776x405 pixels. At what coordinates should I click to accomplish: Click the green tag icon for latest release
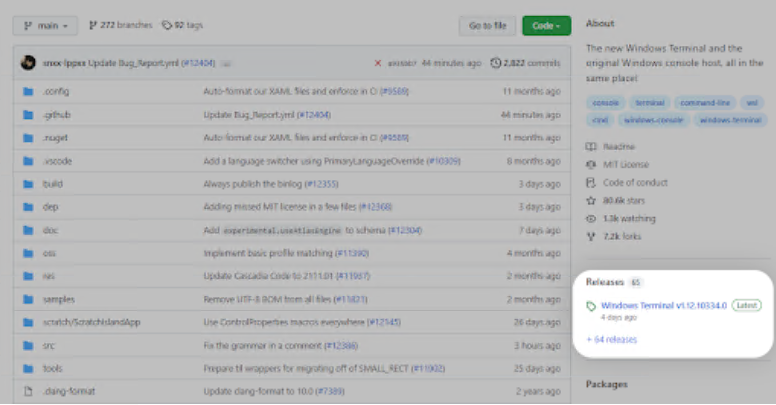591,306
